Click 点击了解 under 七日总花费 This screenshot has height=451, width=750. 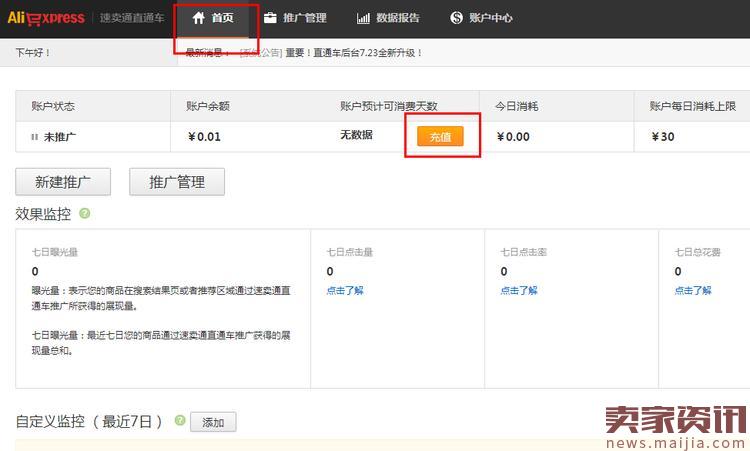click(693, 290)
